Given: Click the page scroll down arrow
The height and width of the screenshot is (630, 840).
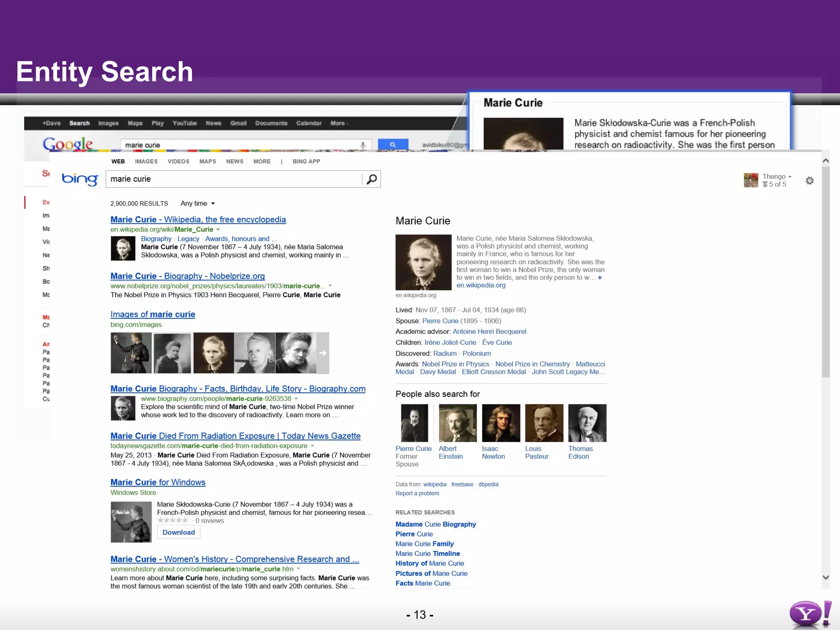Looking at the screenshot, I should click(x=826, y=577).
